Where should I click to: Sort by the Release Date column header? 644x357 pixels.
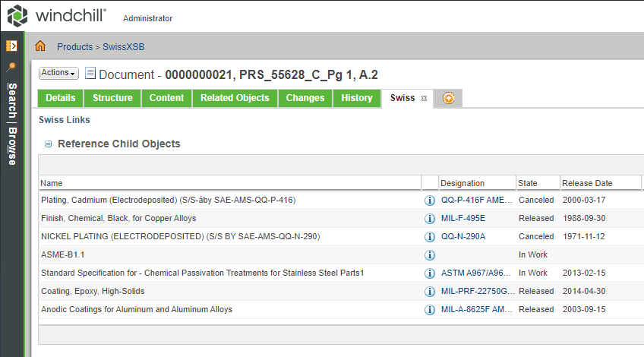click(600, 183)
